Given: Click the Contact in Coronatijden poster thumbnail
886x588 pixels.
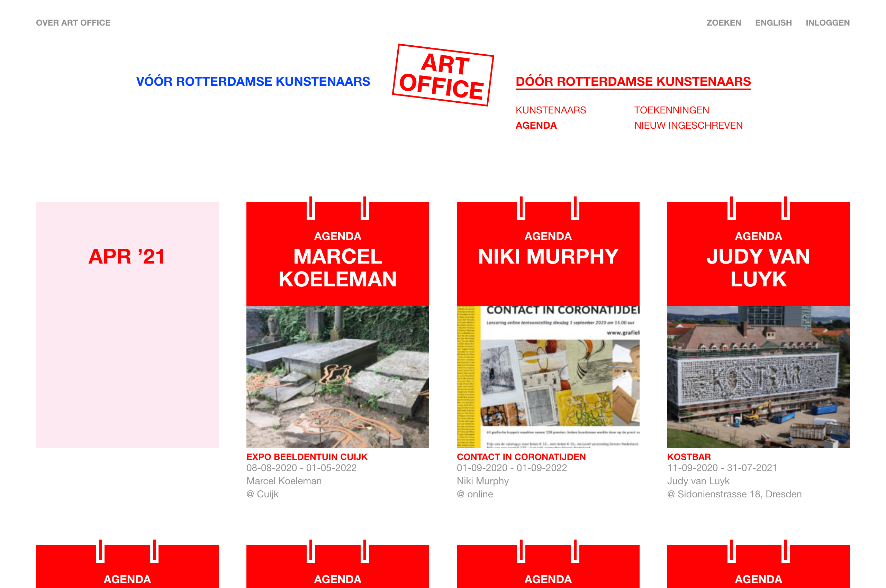Looking at the screenshot, I should [548, 377].
